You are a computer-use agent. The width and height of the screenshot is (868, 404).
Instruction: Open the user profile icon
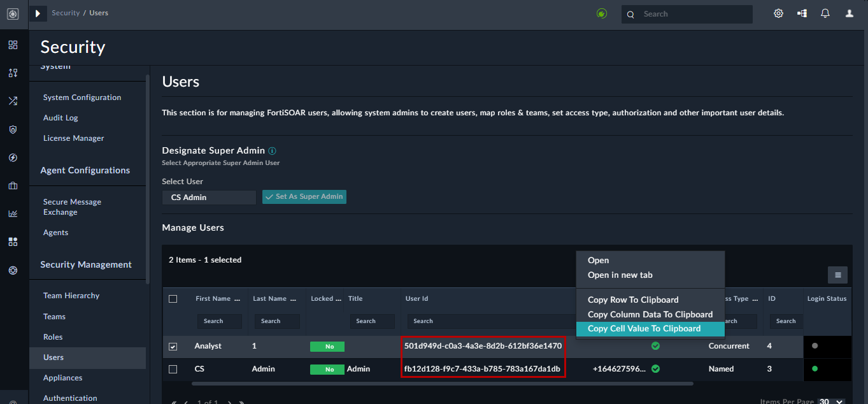pos(849,13)
